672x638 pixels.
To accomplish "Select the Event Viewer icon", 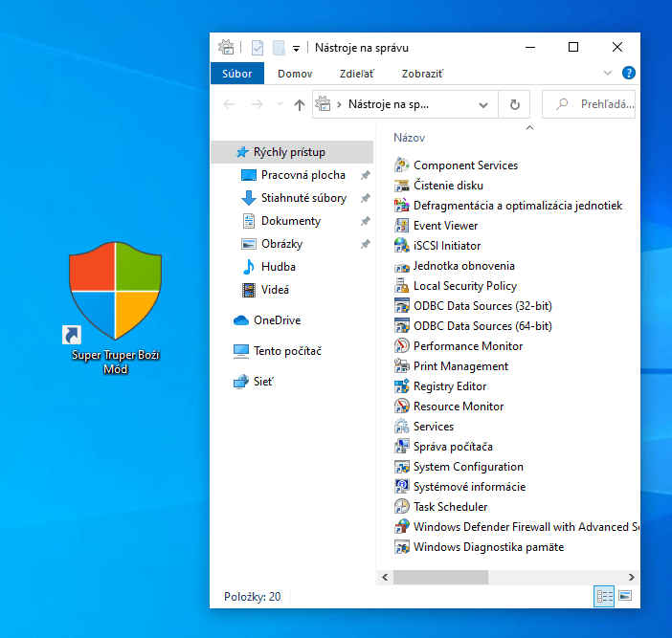I will tap(402, 226).
